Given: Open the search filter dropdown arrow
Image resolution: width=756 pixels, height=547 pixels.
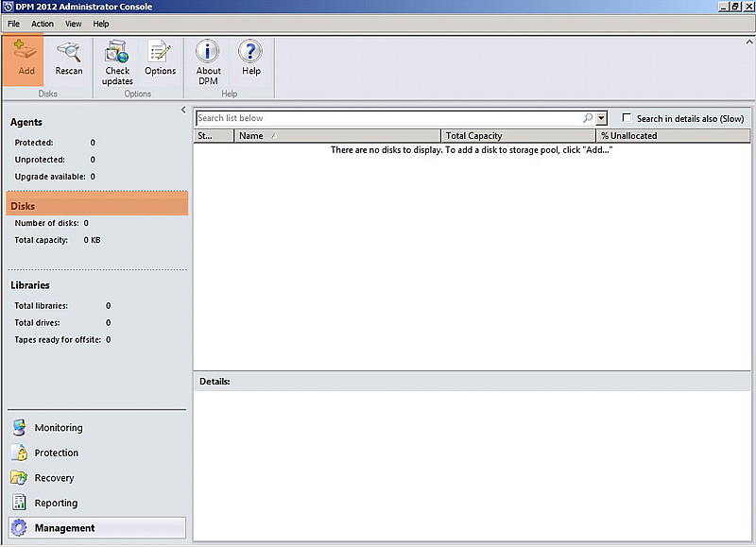Looking at the screenshot, I should coord(602,117).
